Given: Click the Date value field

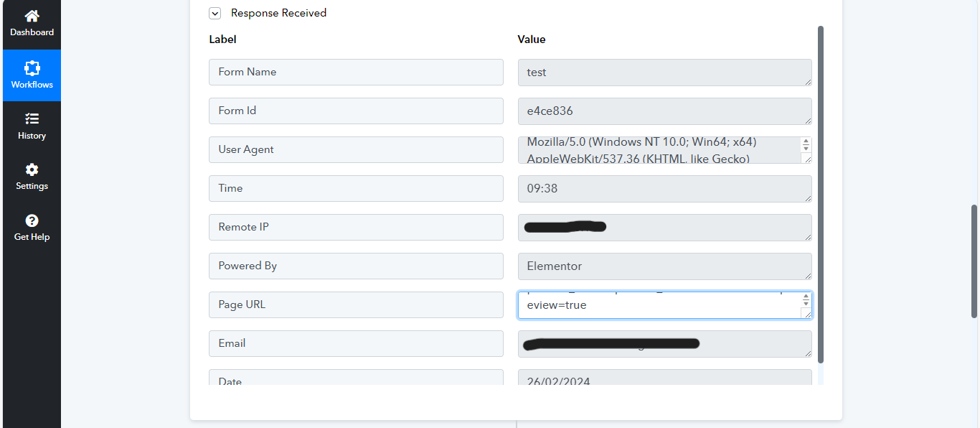Looking at the screenshot, I should [x=665, y=377].
